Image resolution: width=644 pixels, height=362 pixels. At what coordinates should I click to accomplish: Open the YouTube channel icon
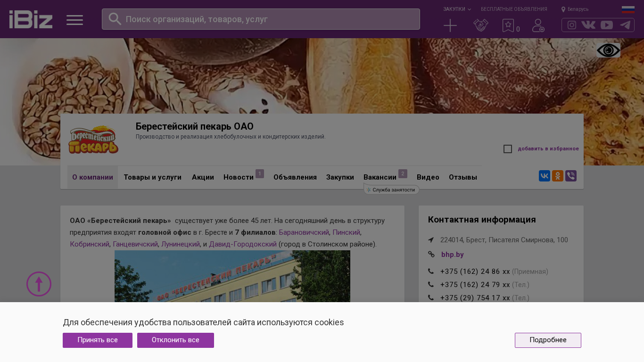click(x=607, y=25)
